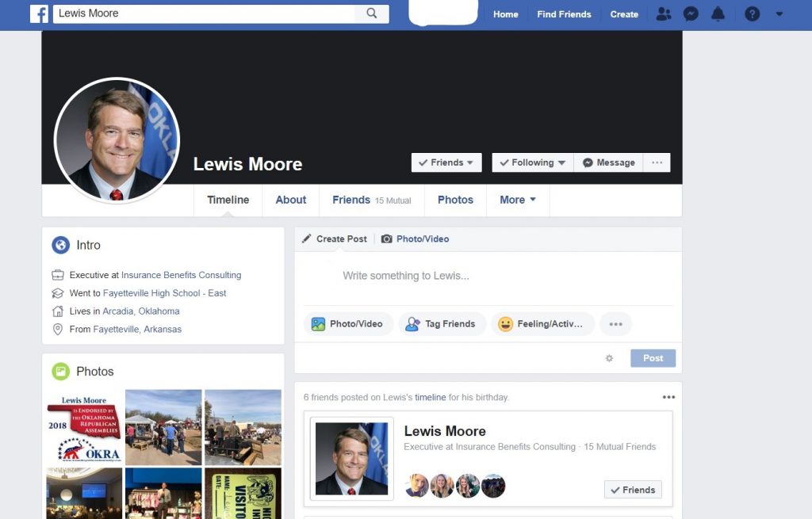Open the Insurance Benefits Consulting link
Image resolution: width=812 pixels, height=519 pixels.
[x=182, y=275]
